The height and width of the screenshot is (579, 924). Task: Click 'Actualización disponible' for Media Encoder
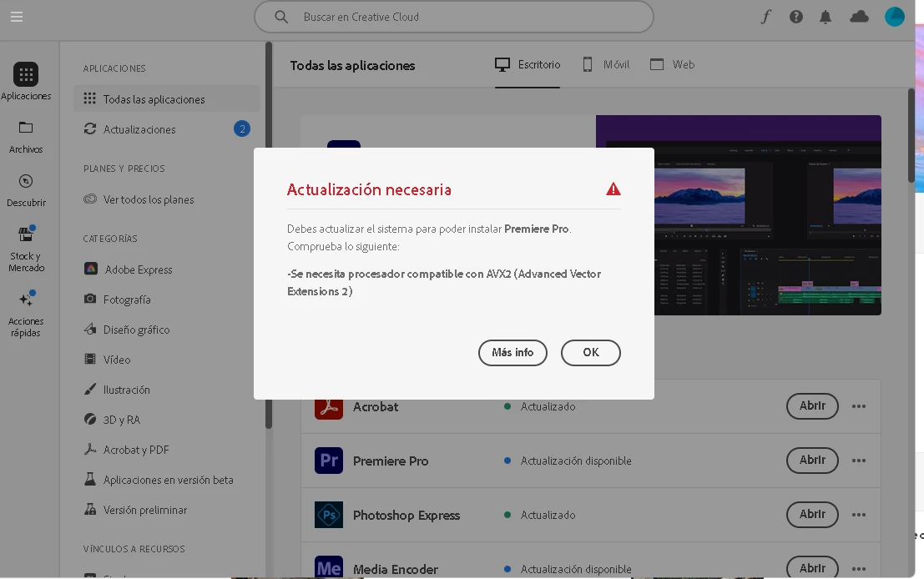pyautogui.click(x=576, y=569)
